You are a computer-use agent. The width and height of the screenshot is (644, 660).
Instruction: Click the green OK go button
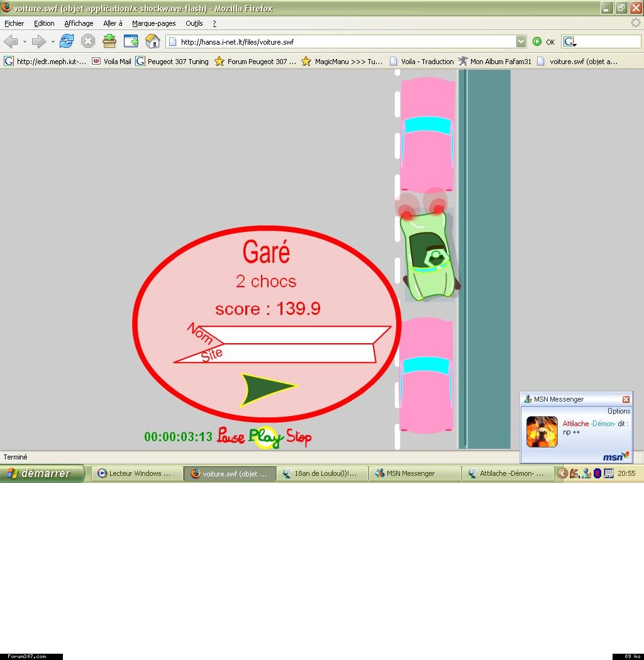click(543, 41)
